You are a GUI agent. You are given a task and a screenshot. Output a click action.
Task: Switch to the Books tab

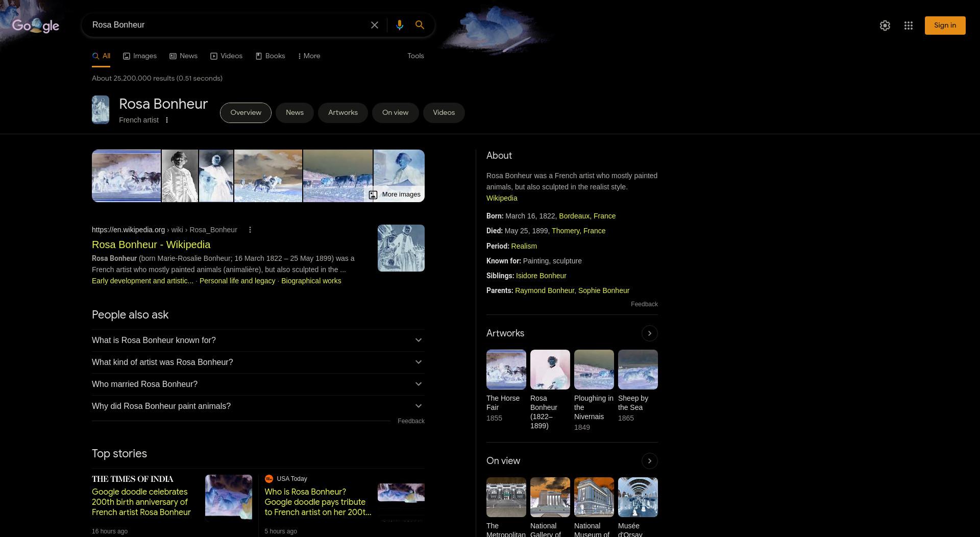(x=270, y=56)
